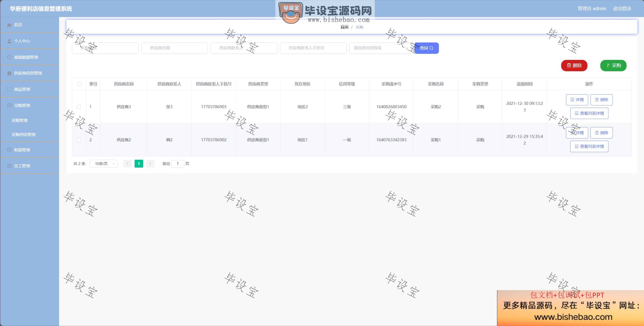644x326 pixels.
Task: Expand 商品管理 menu chevron
Action: tap(52, 89)
